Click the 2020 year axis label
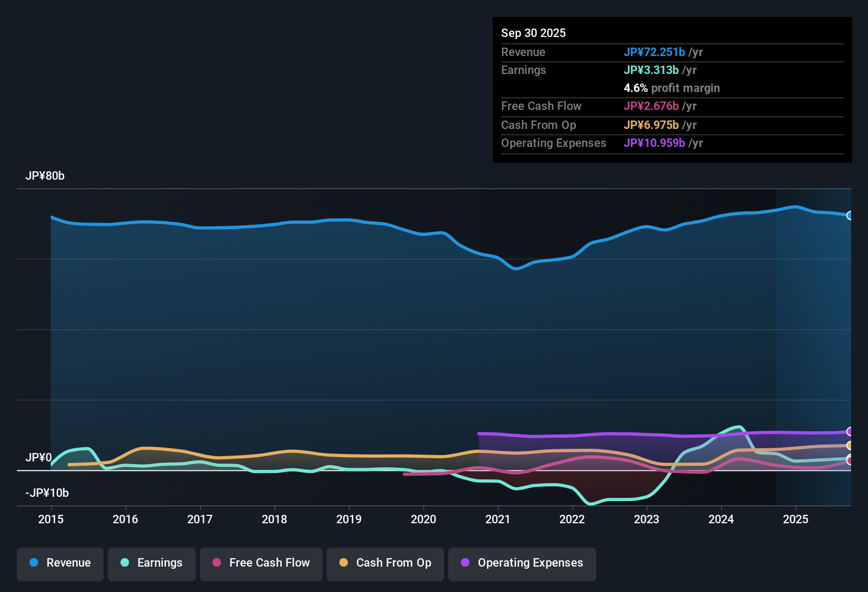This screenshot has height=592, width=868. point(423,520)
